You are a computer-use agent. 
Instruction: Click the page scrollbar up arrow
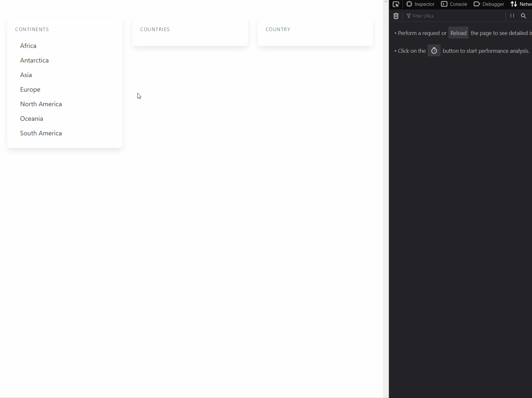(x=386, y=2)
